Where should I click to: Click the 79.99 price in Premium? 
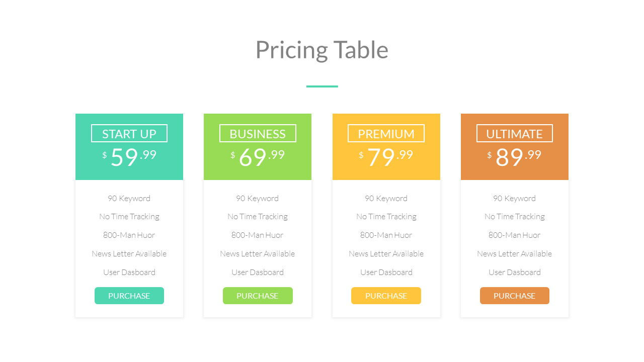[386, 156]
